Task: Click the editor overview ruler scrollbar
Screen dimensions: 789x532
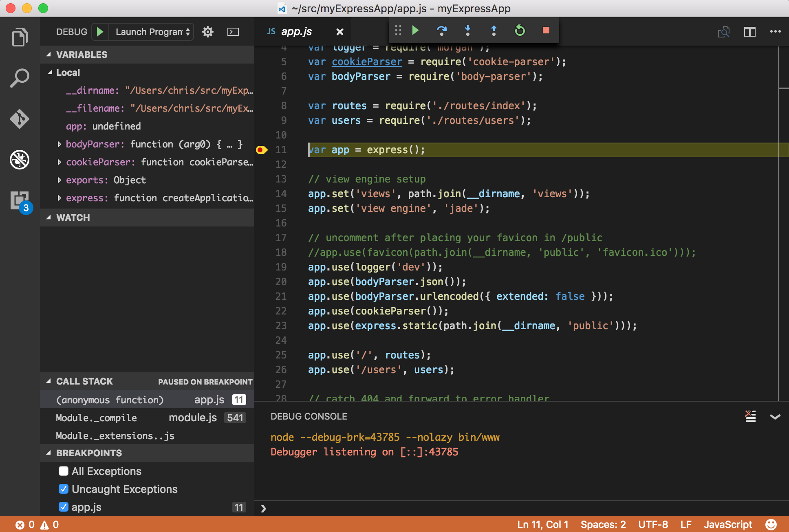Action: [x=783, y=223]
